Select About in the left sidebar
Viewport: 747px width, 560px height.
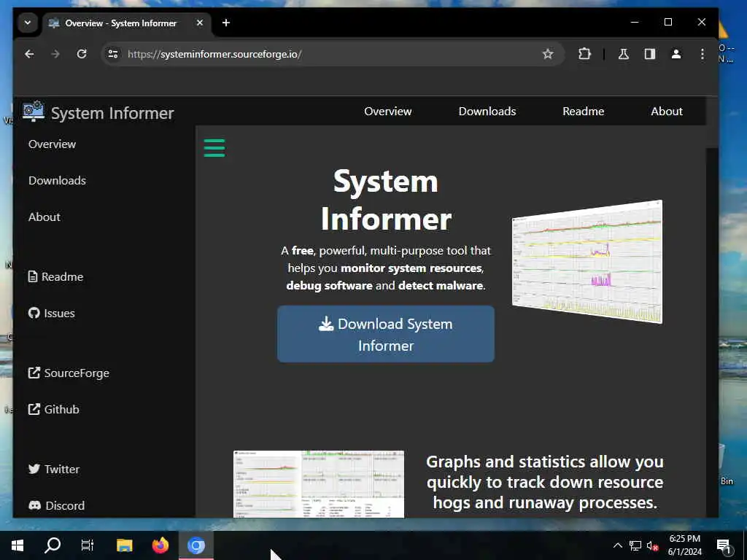tap(44, 217)
